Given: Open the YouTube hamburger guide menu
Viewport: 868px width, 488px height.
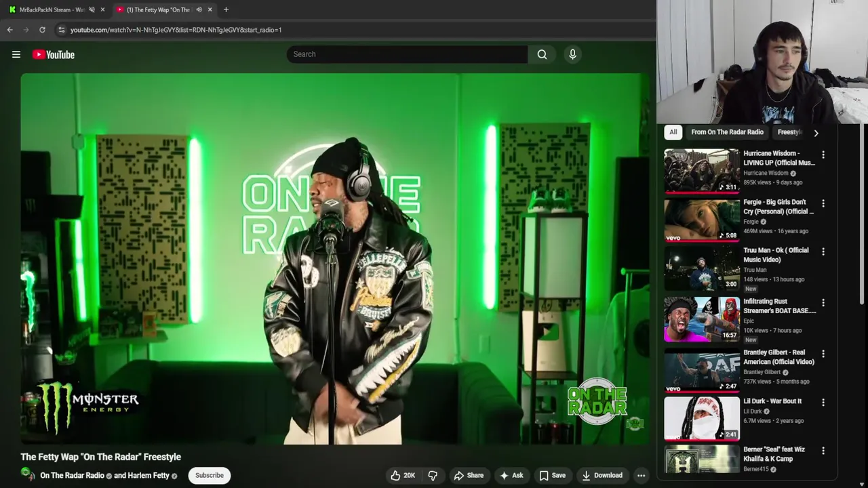Looking at the screenshot, I should [x=16, y=54].
